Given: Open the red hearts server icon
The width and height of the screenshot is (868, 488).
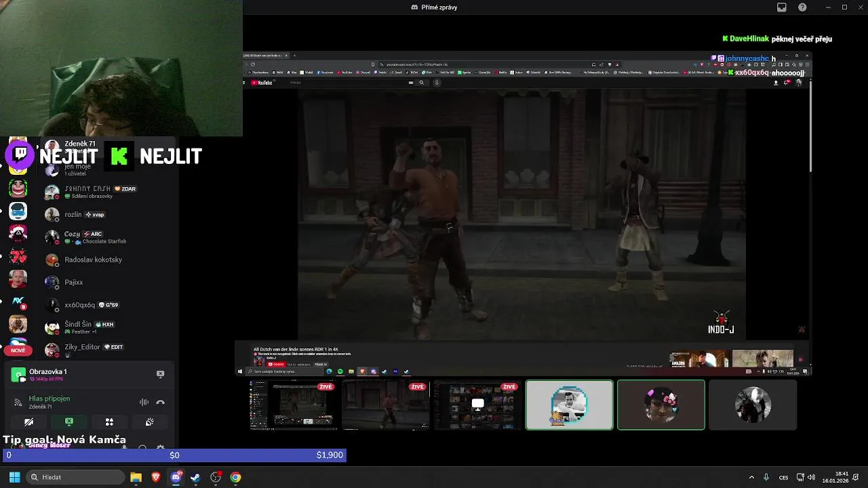Looking at the screenshot, I should pyautogui.click(x=18, y=256).
